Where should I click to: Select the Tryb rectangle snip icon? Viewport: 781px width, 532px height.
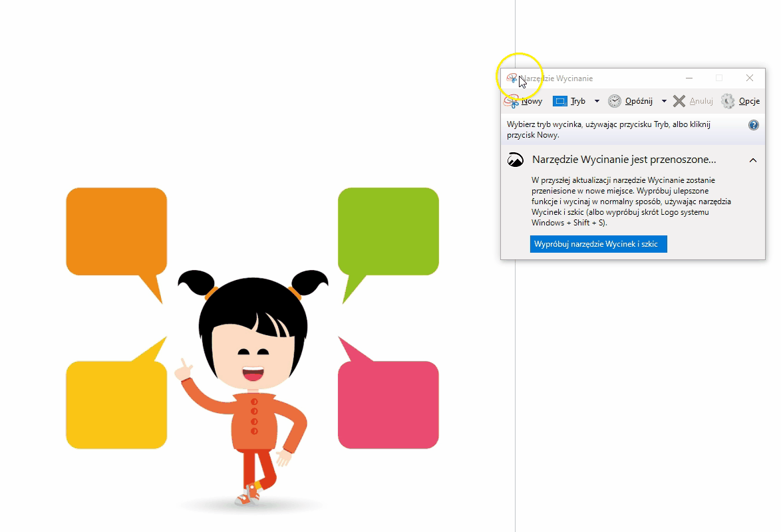[560, 101]
